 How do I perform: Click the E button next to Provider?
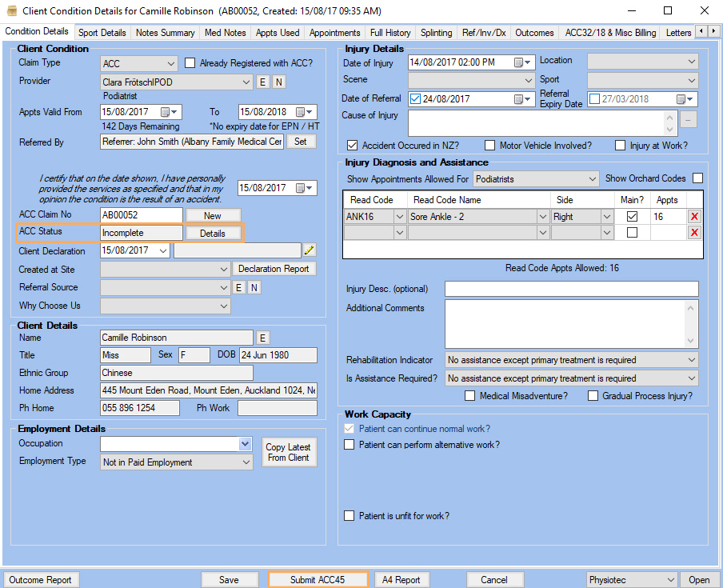[263, 82]
